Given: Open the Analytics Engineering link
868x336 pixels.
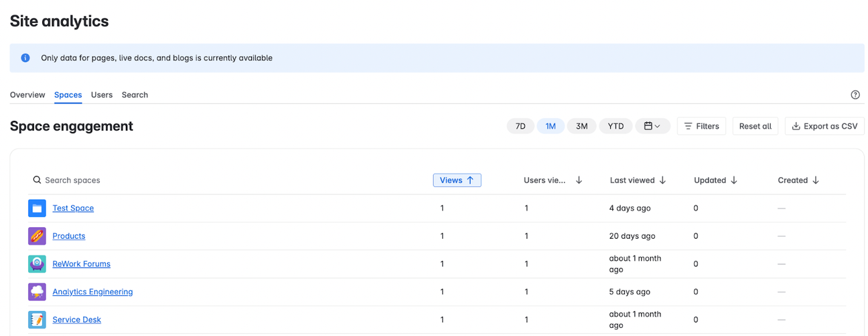Looking at the screenshot, I should click(x=92, y=292).
